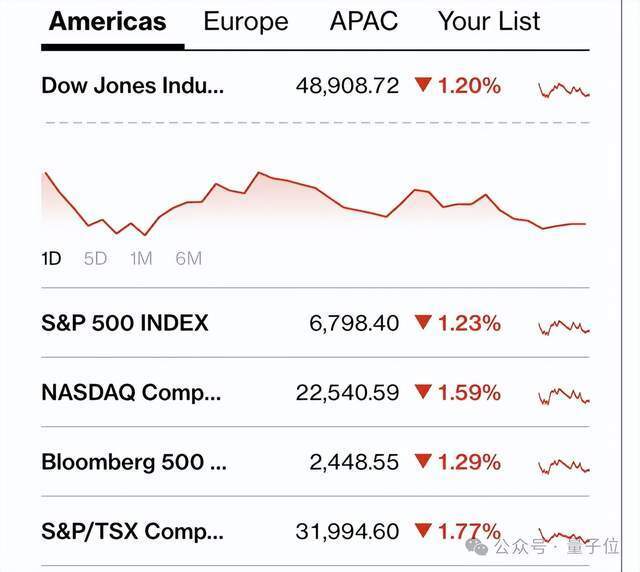Switch chart to 5D range
The width and height of the screenshot is (640, 572).
(x=95, y=259)
